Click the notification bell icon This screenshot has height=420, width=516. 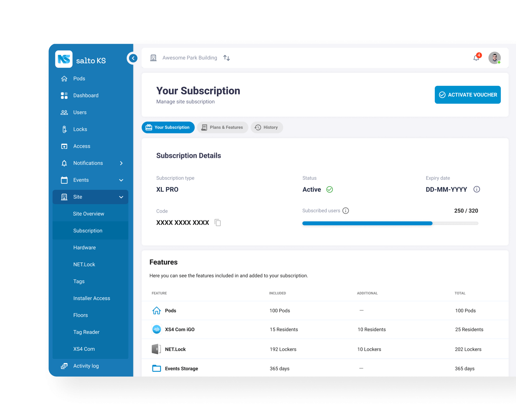click(x=476, y=58)
